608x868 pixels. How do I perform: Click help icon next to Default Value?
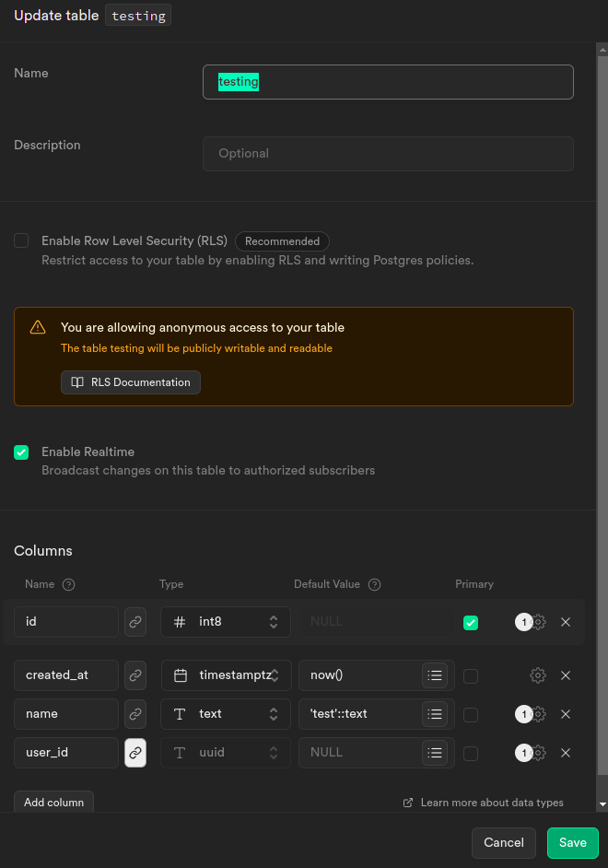[374, 584]
